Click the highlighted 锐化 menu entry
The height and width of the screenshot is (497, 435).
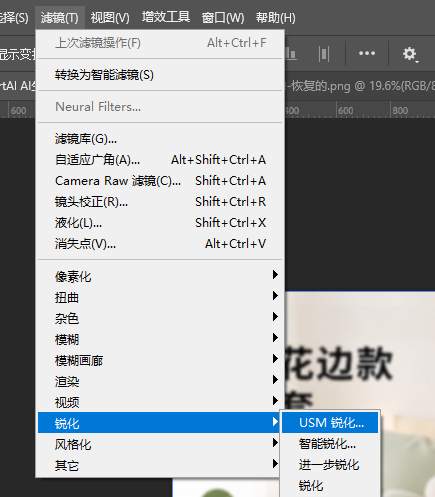pos(159,423)
